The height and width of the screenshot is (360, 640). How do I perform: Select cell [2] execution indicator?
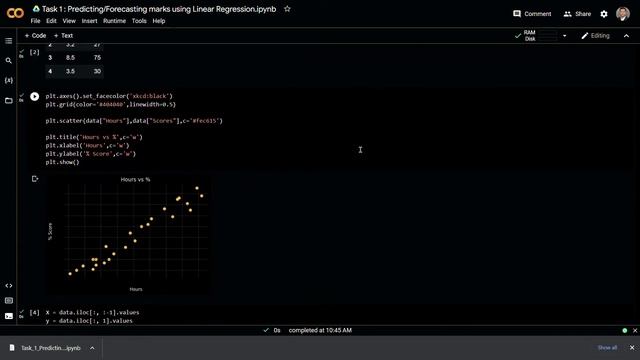[x=34, y=52]
